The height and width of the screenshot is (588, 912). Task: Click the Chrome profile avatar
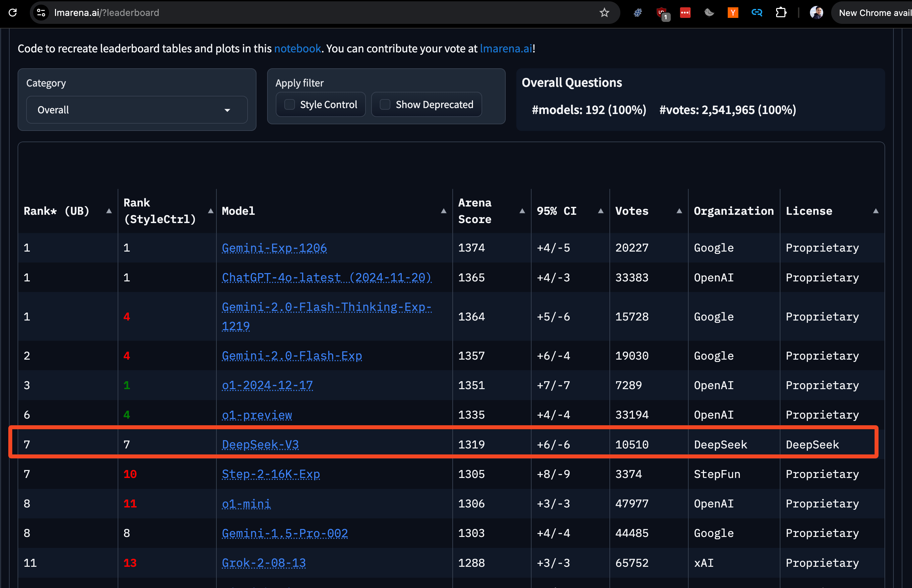[816, 13]
